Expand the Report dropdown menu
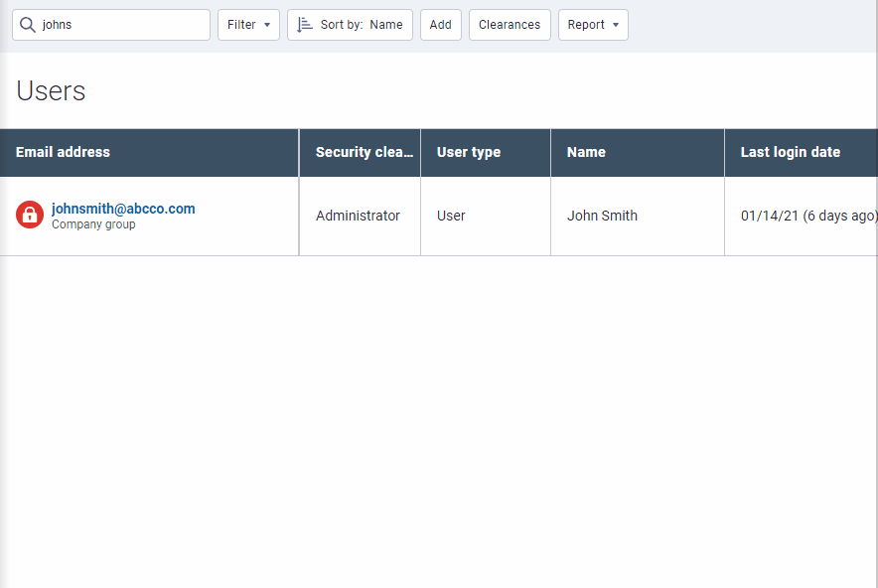The height and width of the screenshot is (588, 878). 593,25
